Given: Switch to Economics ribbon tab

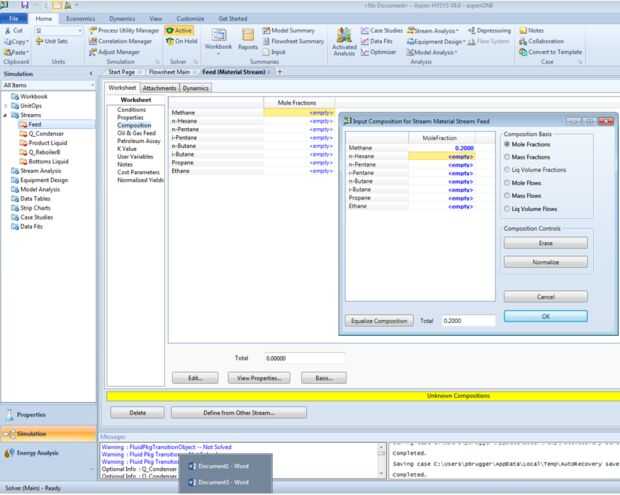Looking at the screenshot, I should [80, 19].
